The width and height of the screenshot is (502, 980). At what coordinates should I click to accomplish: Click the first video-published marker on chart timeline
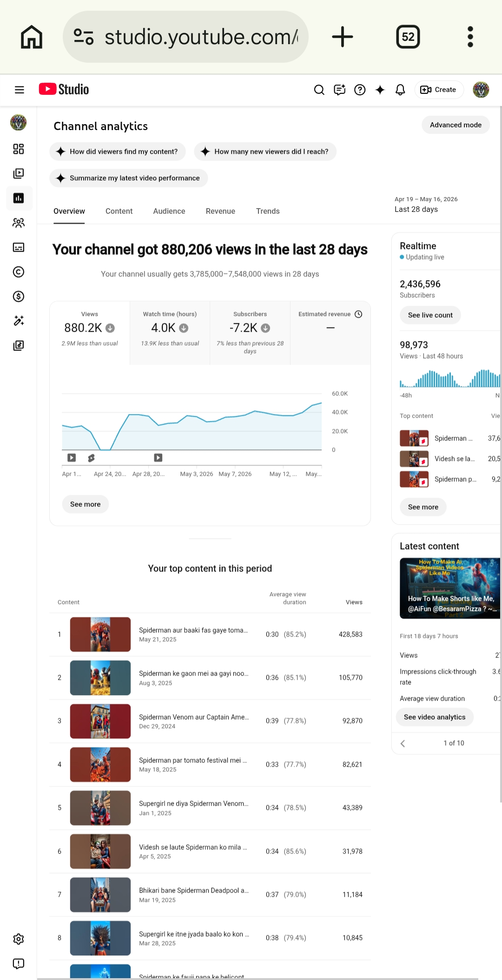tap(72, 458)
